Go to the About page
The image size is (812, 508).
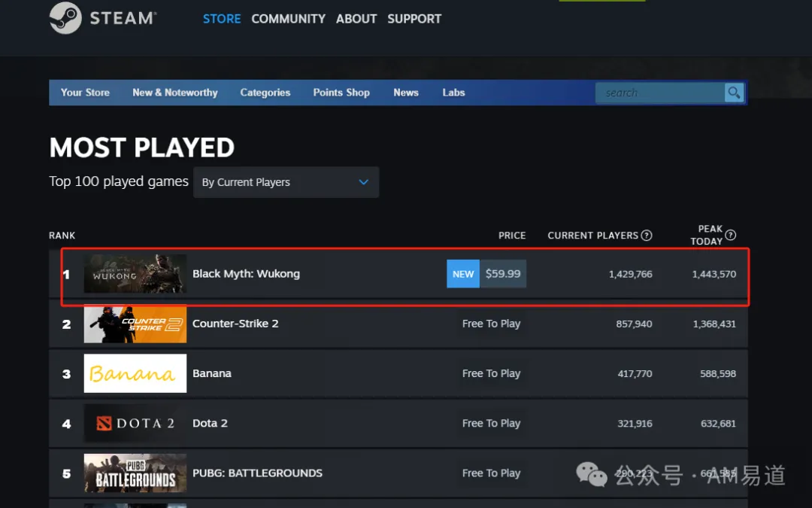point(356,19)
